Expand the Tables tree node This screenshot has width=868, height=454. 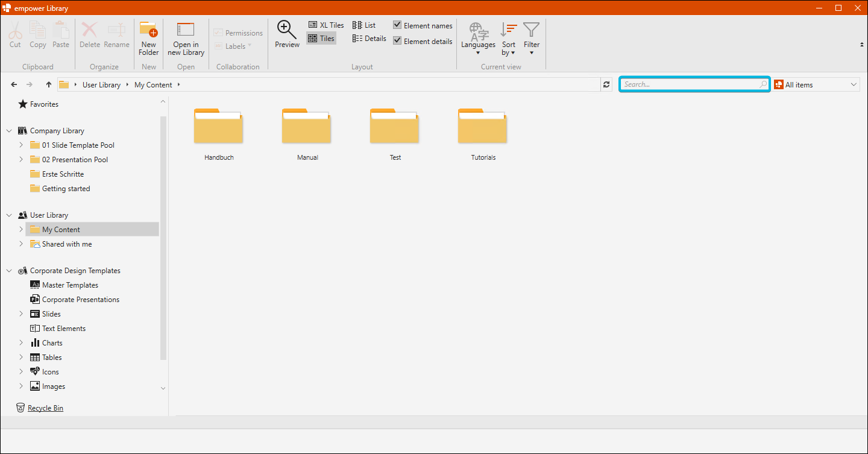(21, 358)
